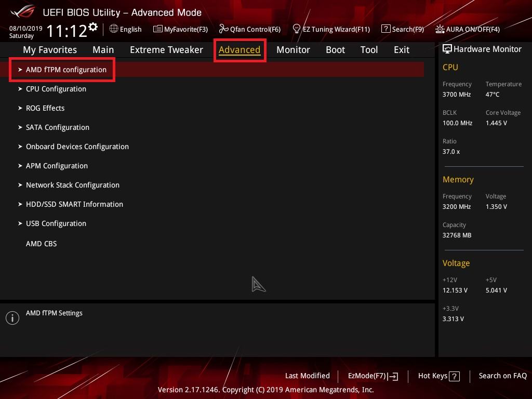Click CPU temperature value 47°C
The image size is (532, 399).
(493, 95)
